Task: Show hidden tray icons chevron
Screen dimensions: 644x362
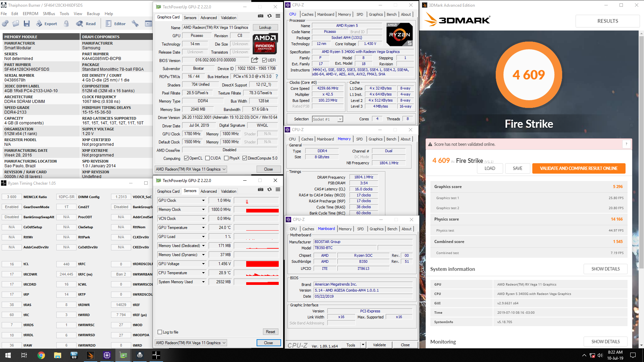Action: [584, 355]
